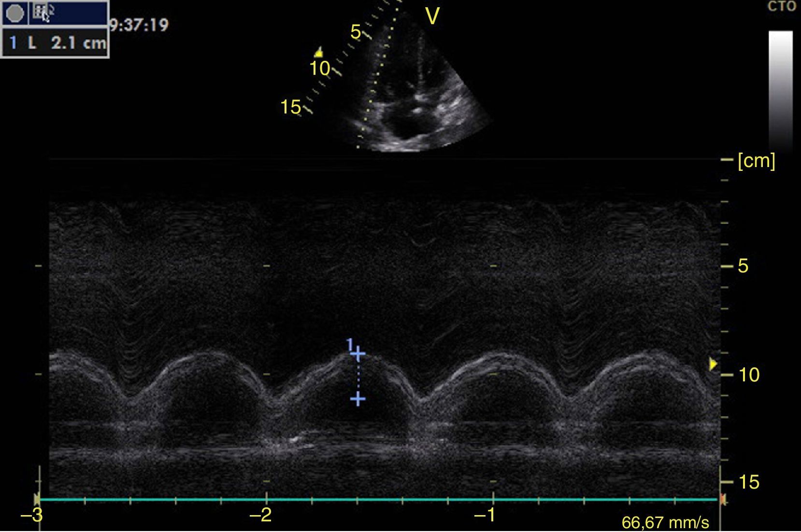Screen dimensions: 801x532
Task: Click the 66,67 mm/s sweep speed label
Action: click(665, 523)
